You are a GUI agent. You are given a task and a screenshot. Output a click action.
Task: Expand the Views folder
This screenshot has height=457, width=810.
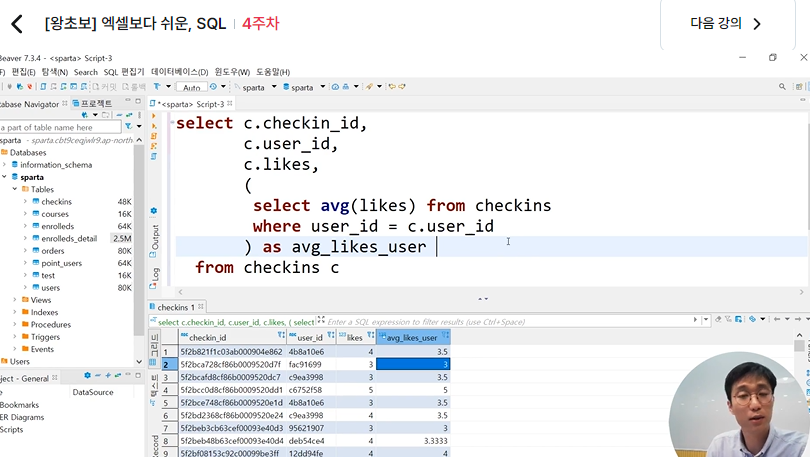click(15, 300)
